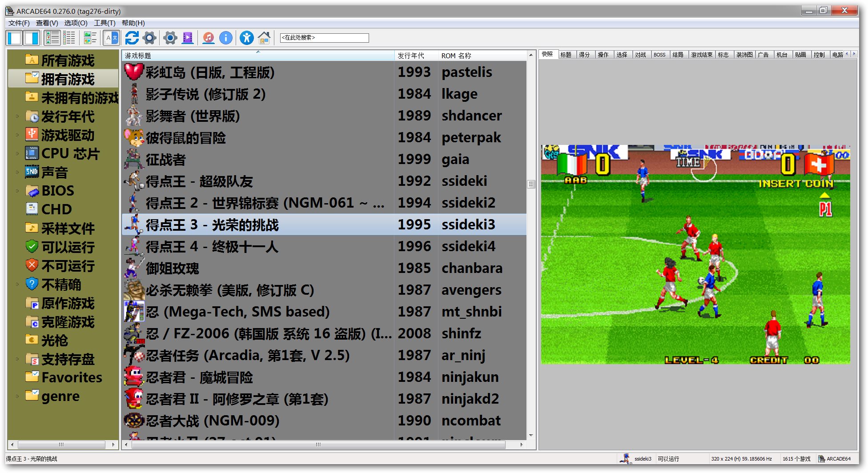868x473 pixels.
Task: Click the red 不可运行 shield icon
Action: click(x=32, y=265)
